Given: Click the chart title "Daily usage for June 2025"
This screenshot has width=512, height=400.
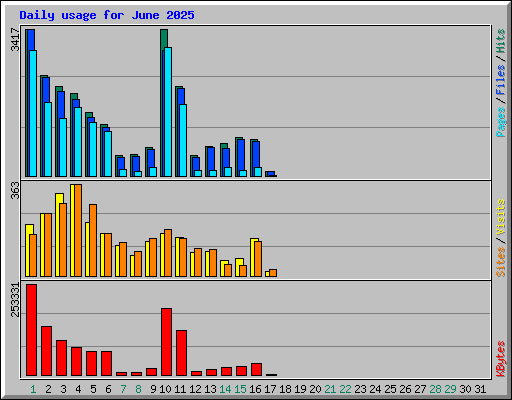Looking at the screenshot, I should pos(107,15).
